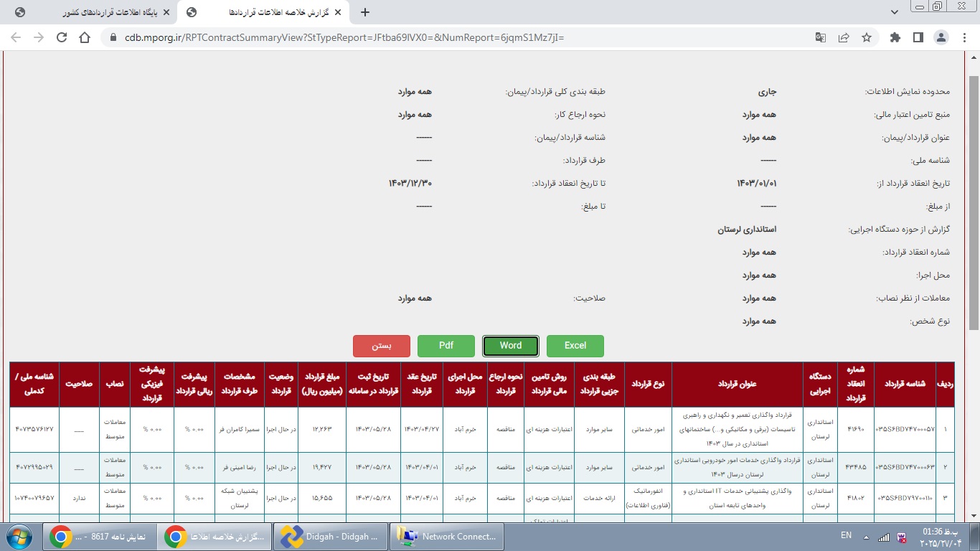
Task: Open Network Connect taskbar item
Action: [x=447, y=536]
